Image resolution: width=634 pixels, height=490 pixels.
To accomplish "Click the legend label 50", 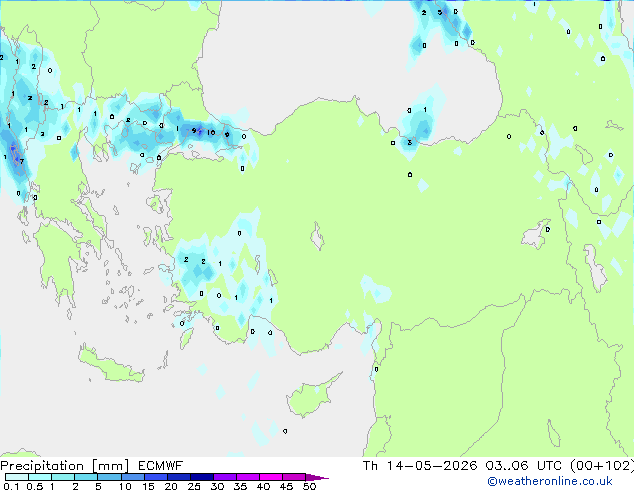I will click(309, 486).
